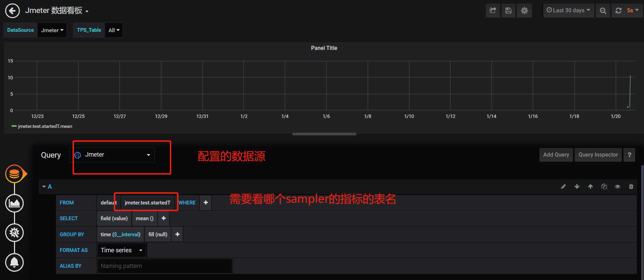Viewport: 644px width, 280px height.
Task: Save the dashboard via floppy icon
Action: [x=508, y=11]
